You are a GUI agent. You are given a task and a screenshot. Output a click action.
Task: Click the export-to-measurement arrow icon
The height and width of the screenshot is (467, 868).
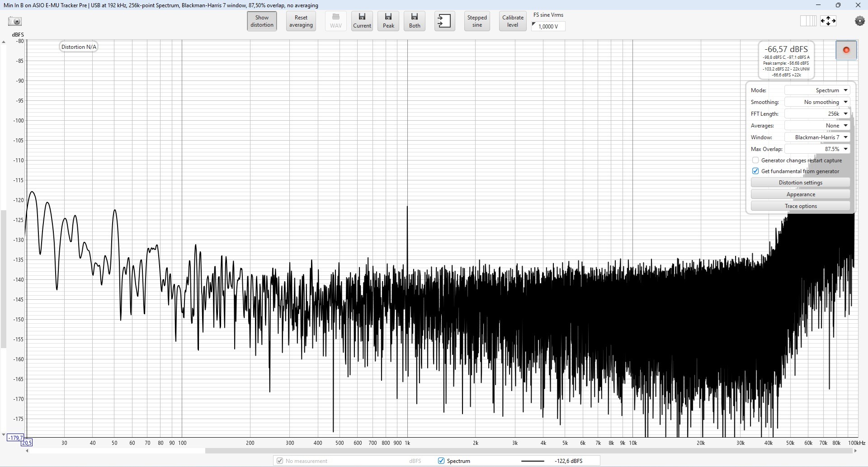445,21
